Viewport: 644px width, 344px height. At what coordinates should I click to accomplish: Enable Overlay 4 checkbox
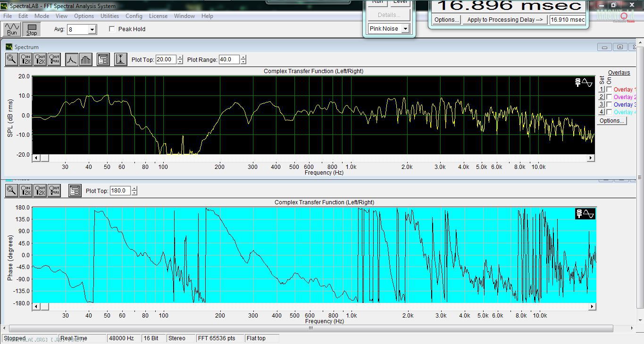[610, 112]
